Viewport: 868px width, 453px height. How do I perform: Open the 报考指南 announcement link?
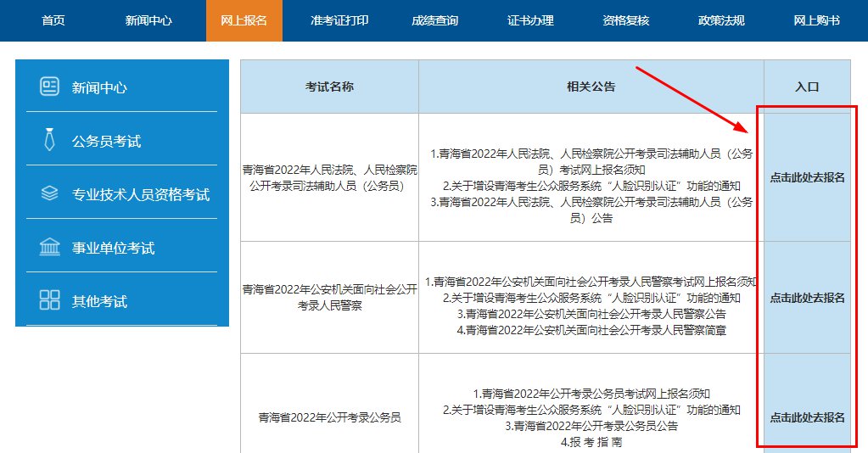[x=591, y=442]
